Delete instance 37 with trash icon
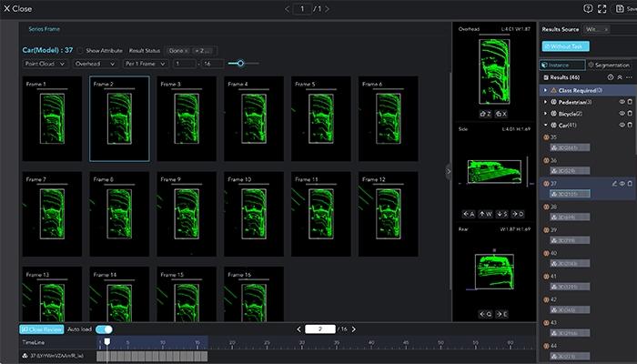 pos(630,184)
